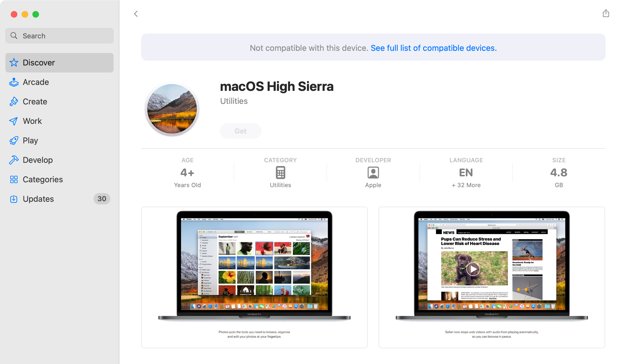Click the share icon in the top right

(606, 14)
